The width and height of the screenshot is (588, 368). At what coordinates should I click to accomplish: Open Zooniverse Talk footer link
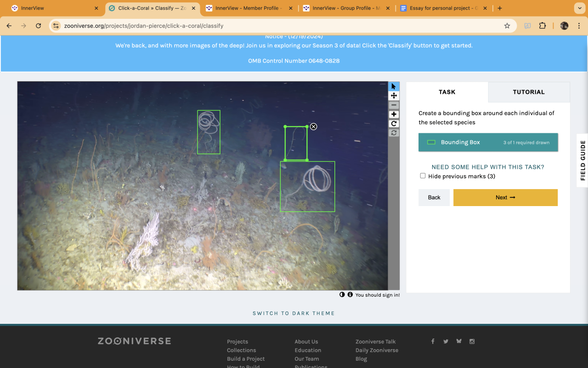pos(375,341)
